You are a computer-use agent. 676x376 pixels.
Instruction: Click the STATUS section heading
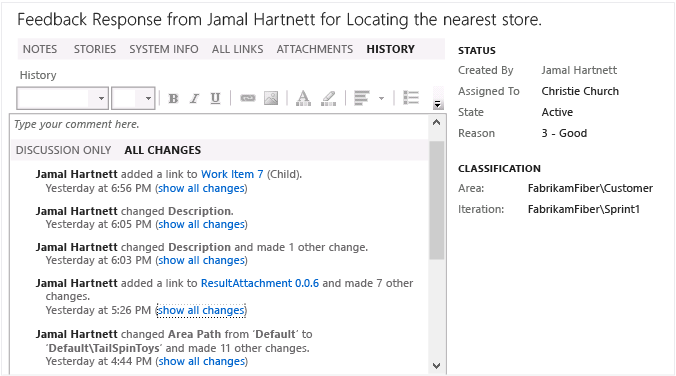[477, 50]
